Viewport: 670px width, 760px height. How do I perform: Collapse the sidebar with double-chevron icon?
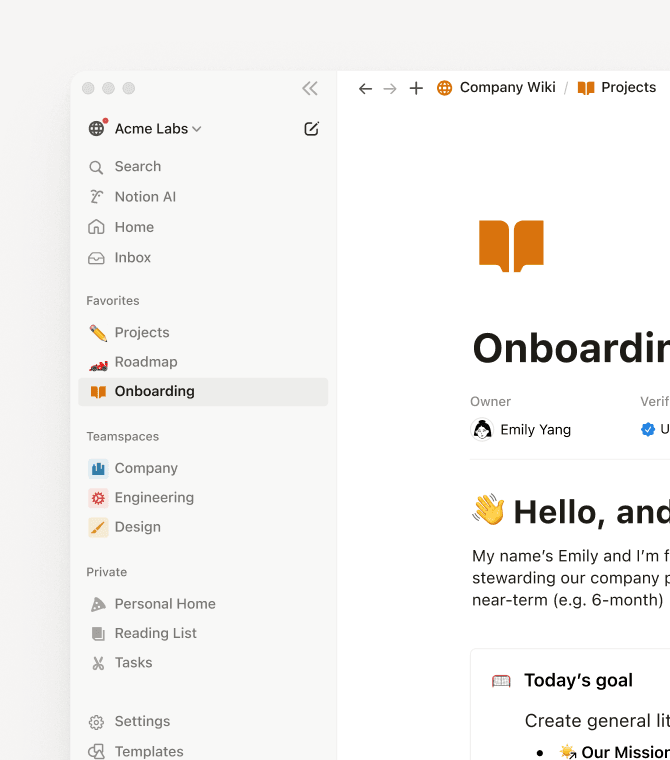point(310,88)
